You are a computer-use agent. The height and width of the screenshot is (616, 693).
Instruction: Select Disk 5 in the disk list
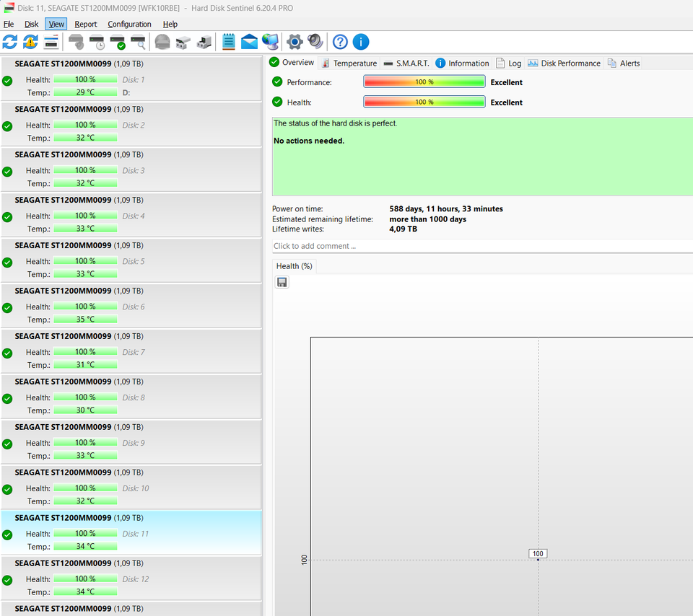[x=131, y=261]
